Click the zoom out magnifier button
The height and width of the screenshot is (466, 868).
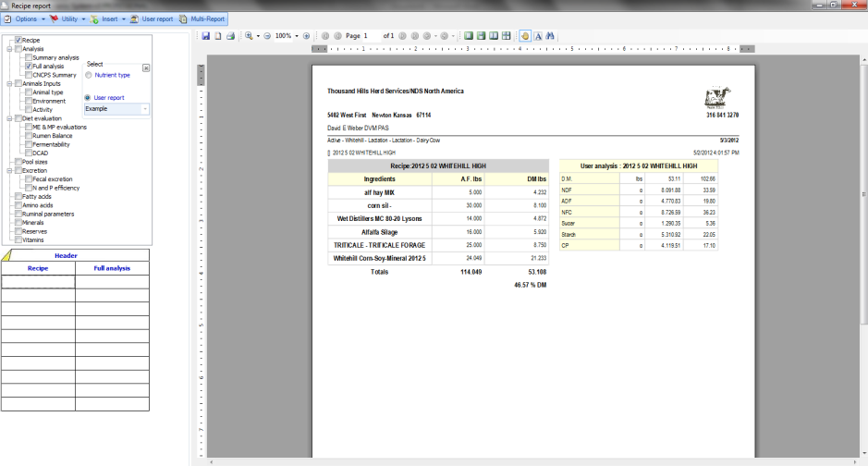point(267,36)
